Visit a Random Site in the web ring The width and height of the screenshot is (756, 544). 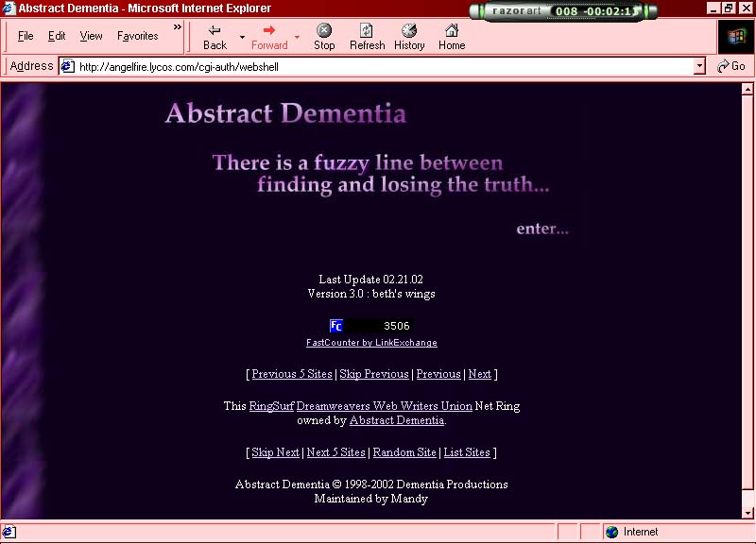click(x=404, y=452)
